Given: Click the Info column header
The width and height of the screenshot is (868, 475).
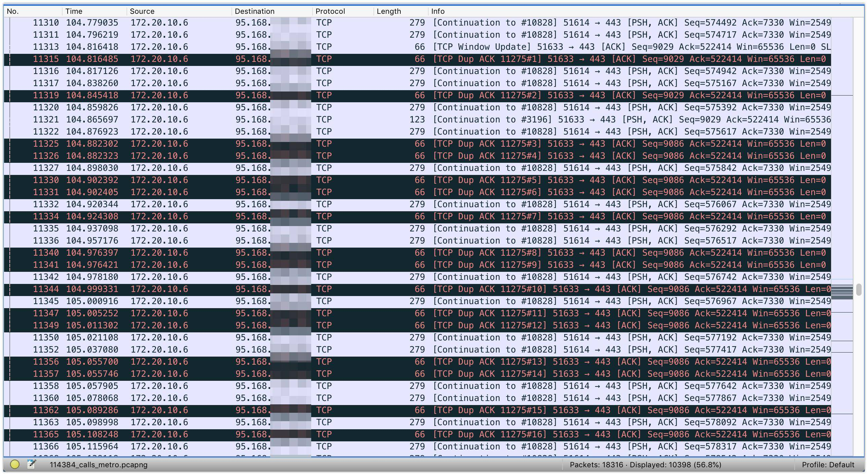Looking at the screenshot, I should pyautogui.click(x=438, y=11).
